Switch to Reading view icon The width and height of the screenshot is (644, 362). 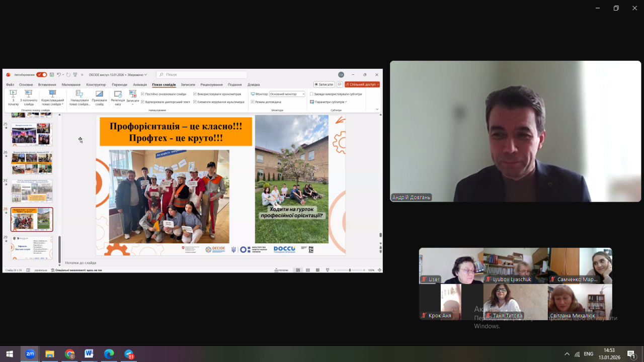pyautogui.click(x=317, y=270)
